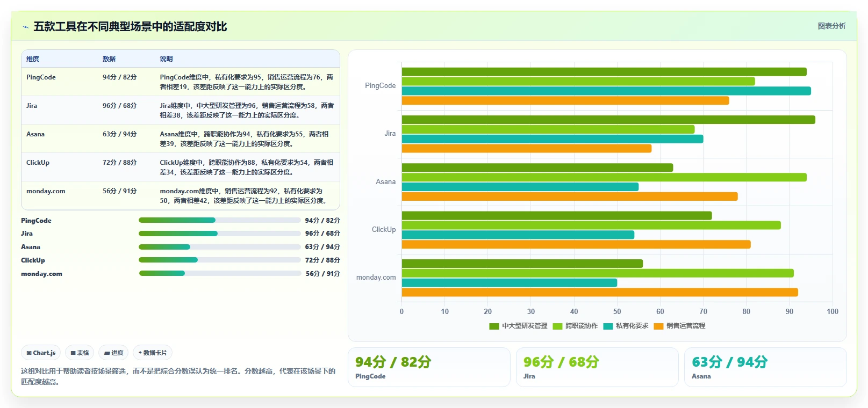Viewport: 868px width, 408px height.
Task: Click the ClickUp label on the chart axis
Action: tap(384, 230)
